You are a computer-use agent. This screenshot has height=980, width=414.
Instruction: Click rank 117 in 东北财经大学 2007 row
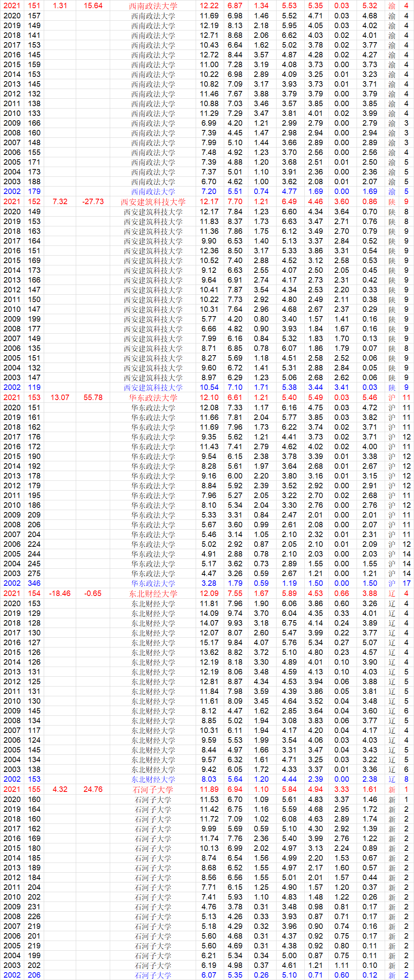(34, 731)
